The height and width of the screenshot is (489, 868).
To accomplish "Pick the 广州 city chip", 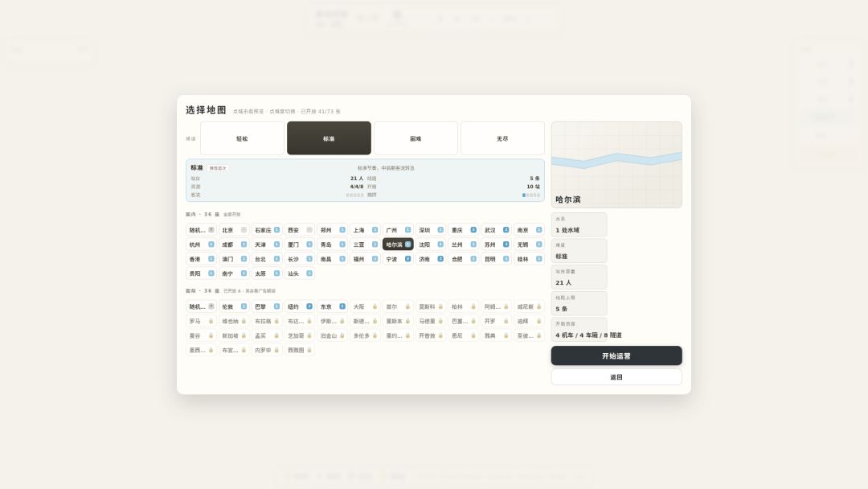I will tap(398, 230).
